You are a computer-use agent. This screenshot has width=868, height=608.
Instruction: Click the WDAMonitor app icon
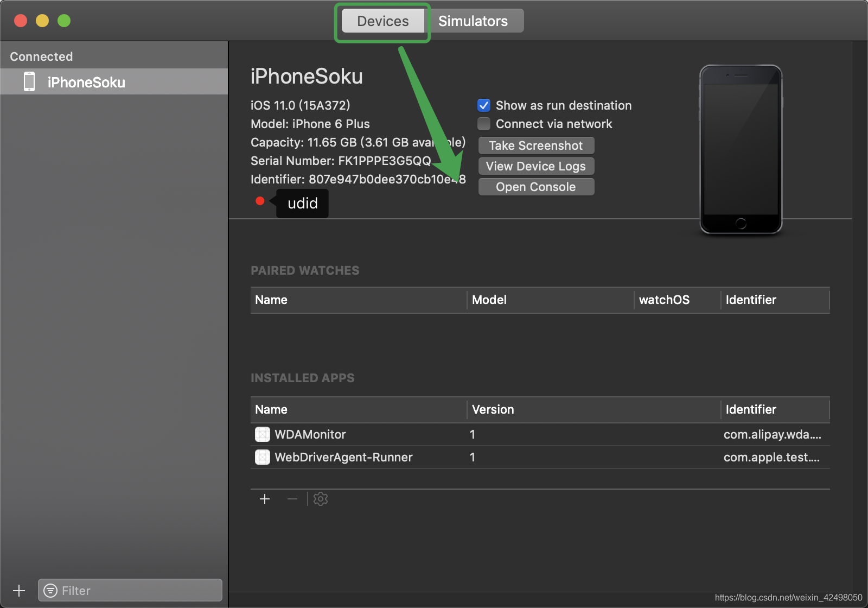point(263,434)
